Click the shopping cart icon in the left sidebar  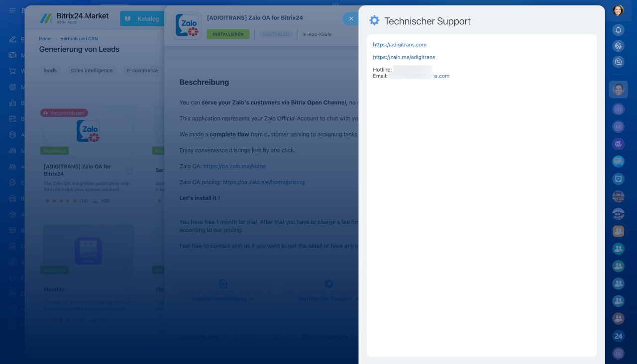point(12,71)
